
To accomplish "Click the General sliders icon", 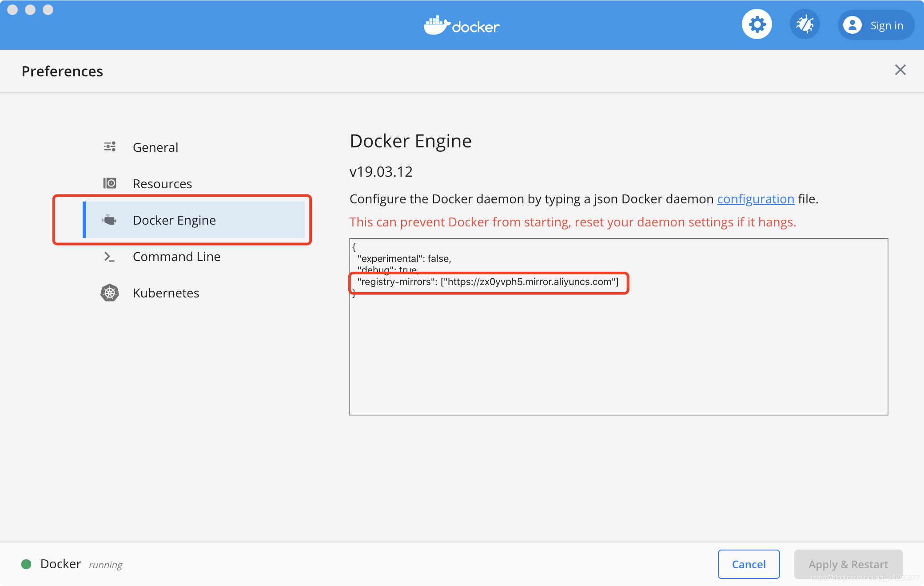I will 110,147.
